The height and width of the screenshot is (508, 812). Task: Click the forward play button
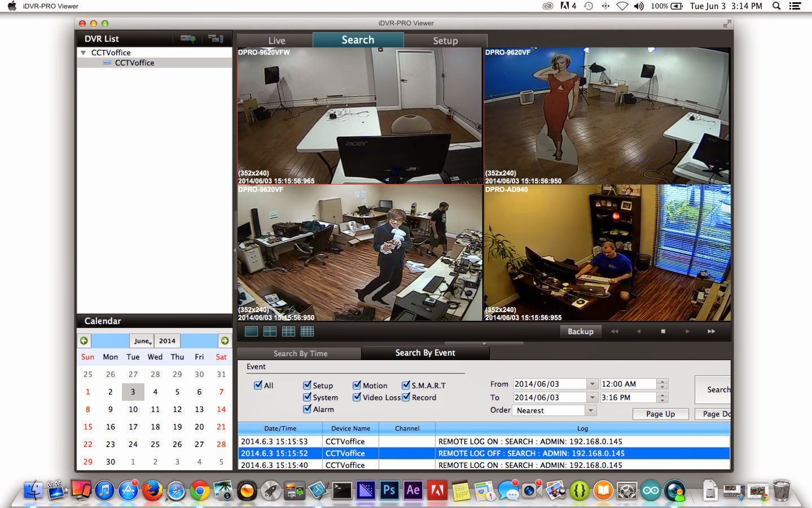pyautogui.click(x=687, y=331)
